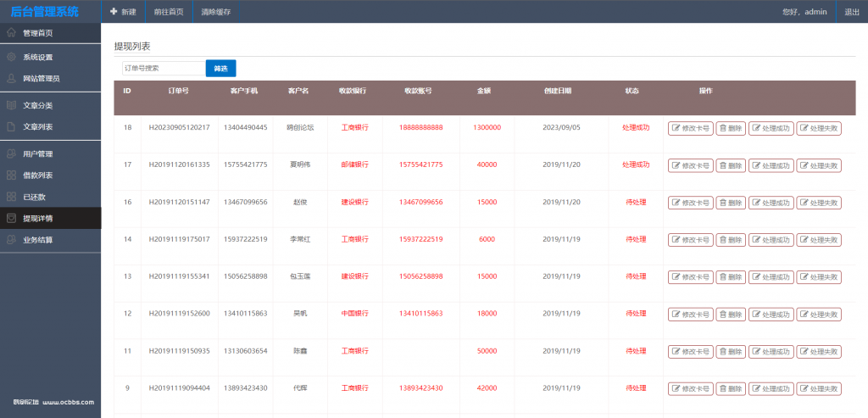Click the 金额 column header
The image size is (868, 418).
(484, 91)
